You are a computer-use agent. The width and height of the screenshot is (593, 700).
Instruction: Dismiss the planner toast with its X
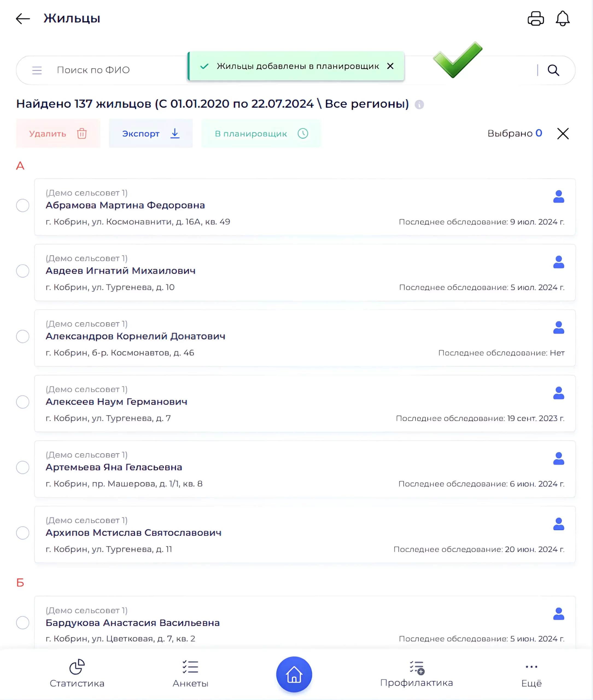pos(390,66)
